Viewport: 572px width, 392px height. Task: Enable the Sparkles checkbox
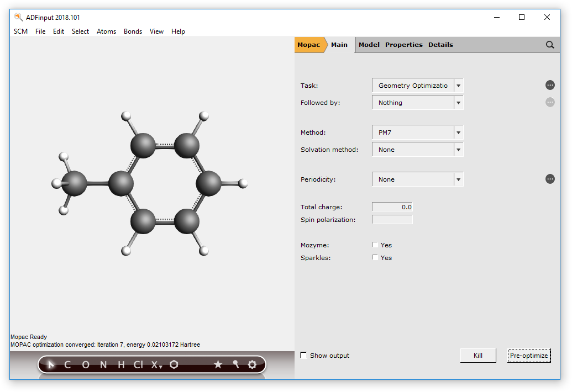pos(375,257)
